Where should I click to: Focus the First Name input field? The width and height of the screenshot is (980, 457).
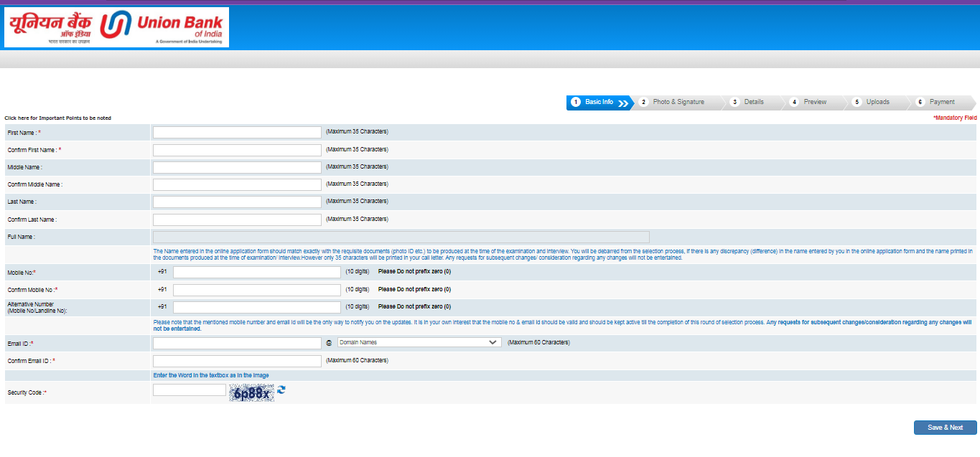pos(237,132)
